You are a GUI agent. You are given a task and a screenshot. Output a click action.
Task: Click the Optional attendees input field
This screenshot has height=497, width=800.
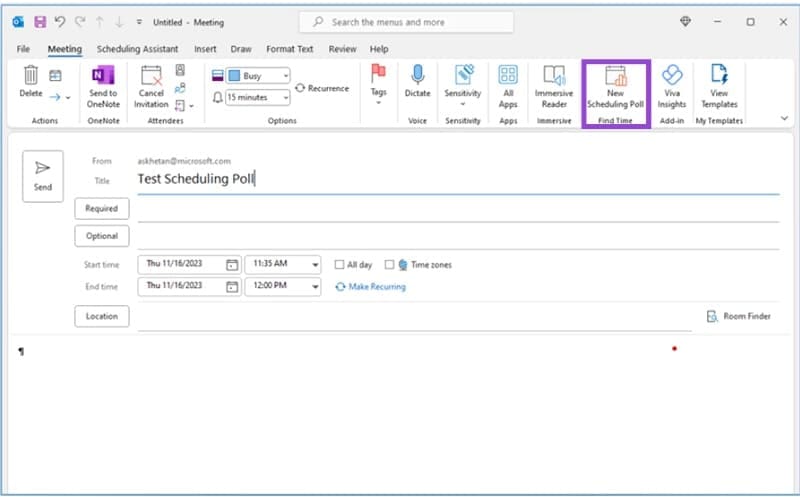point(458,237)
